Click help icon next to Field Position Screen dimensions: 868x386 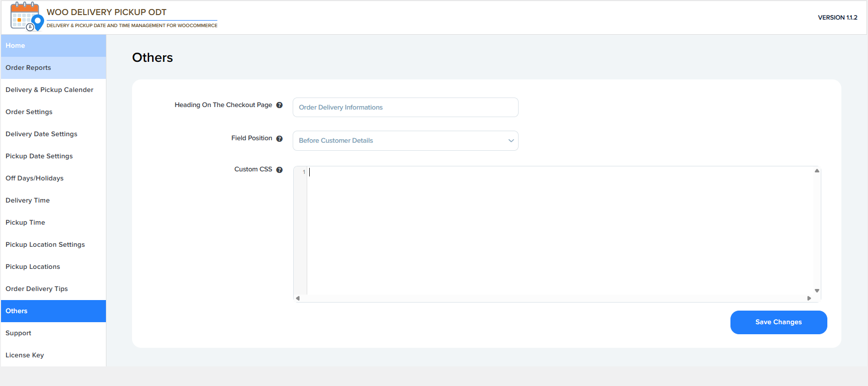[x=280, y=139]
